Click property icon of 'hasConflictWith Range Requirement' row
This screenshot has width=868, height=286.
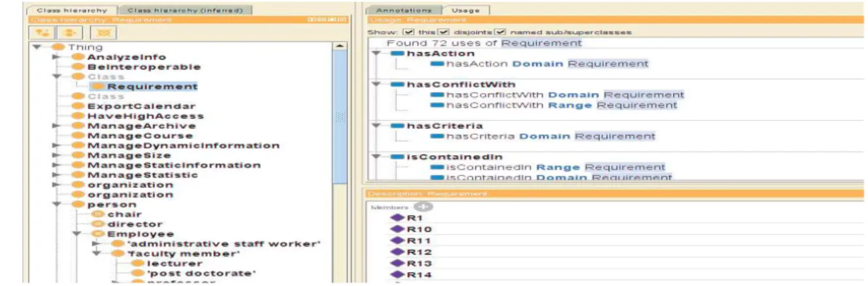(437, 105)
